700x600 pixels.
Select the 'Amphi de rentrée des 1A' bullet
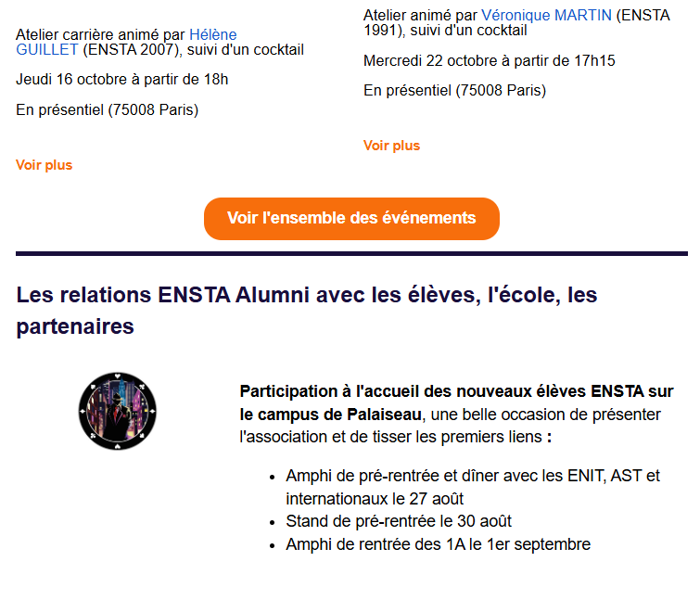pos(438,544)
